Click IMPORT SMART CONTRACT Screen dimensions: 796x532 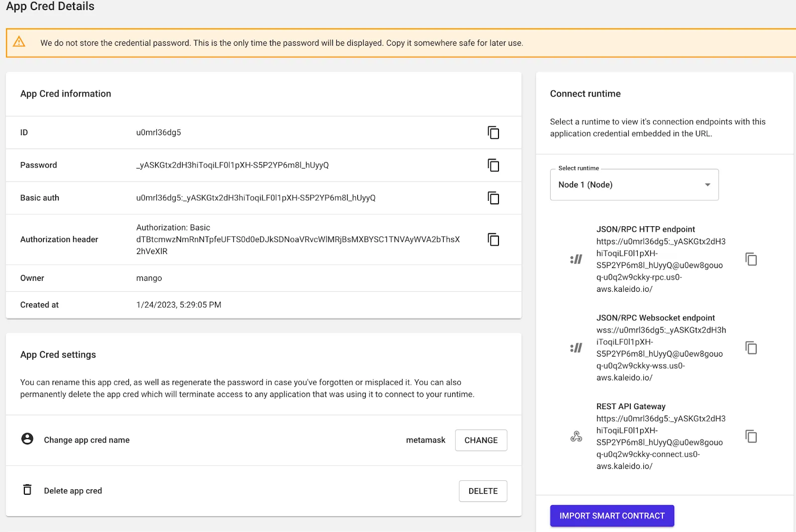tap(611, 516)
